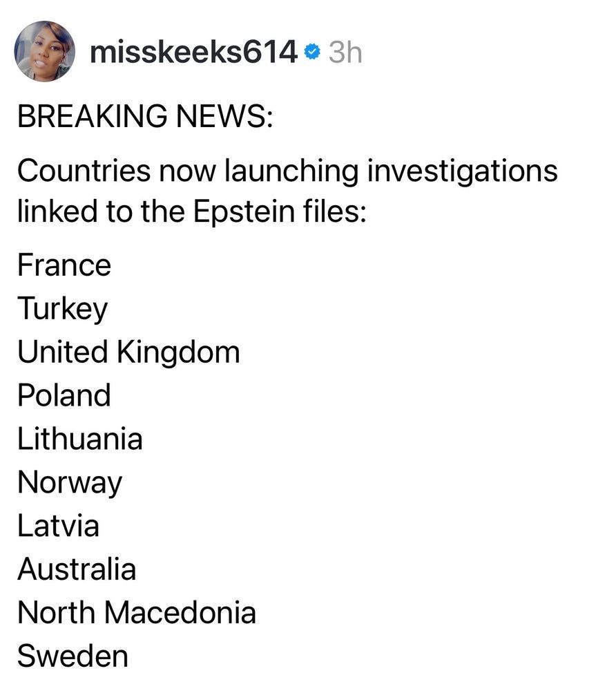Click France in the country list
Viewport: 616px width, 691px height.
[x=64, y=265]
